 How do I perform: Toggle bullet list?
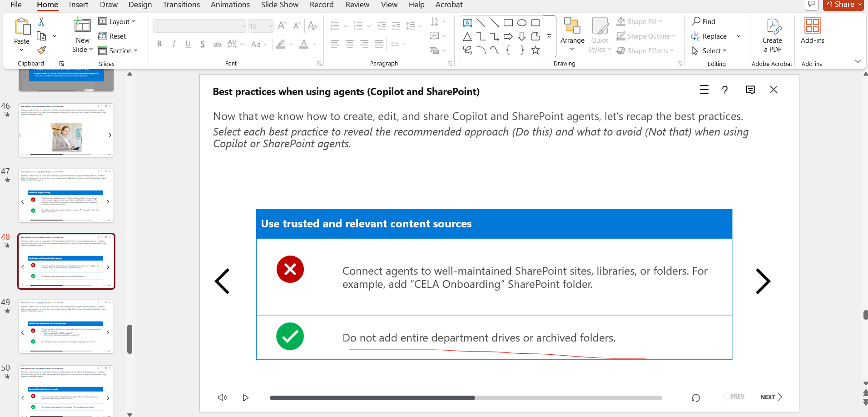(335, 25)
